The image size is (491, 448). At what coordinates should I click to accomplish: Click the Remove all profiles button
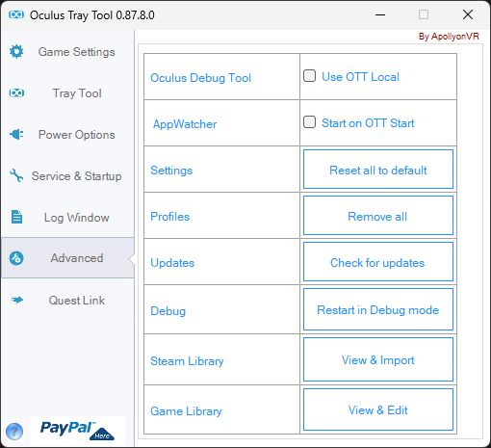point(378,216)
